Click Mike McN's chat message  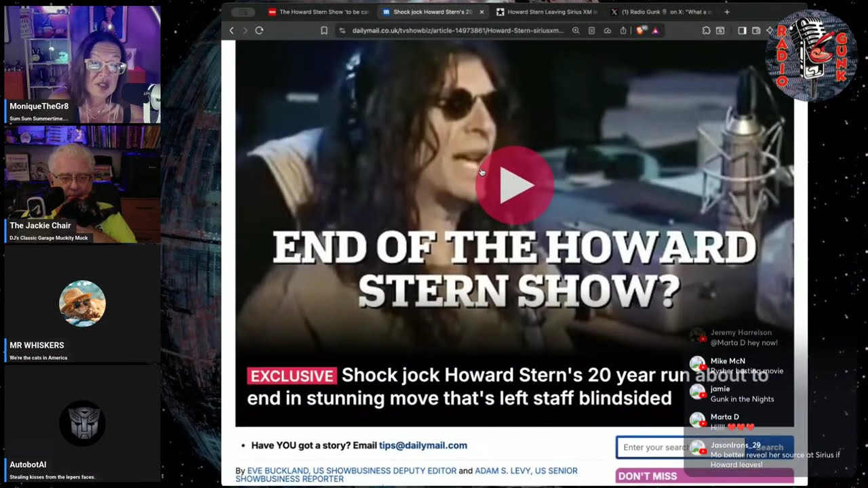tap(736, 366)
